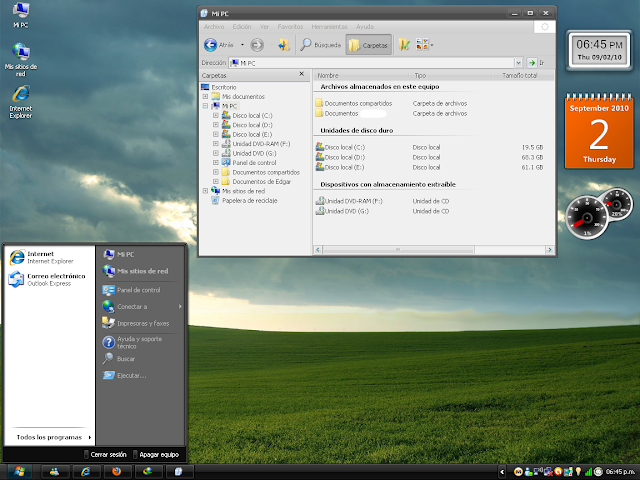The image size is (640, 480).
Task: Close the Carpetas side pane
Action: (x=302, y=74)
